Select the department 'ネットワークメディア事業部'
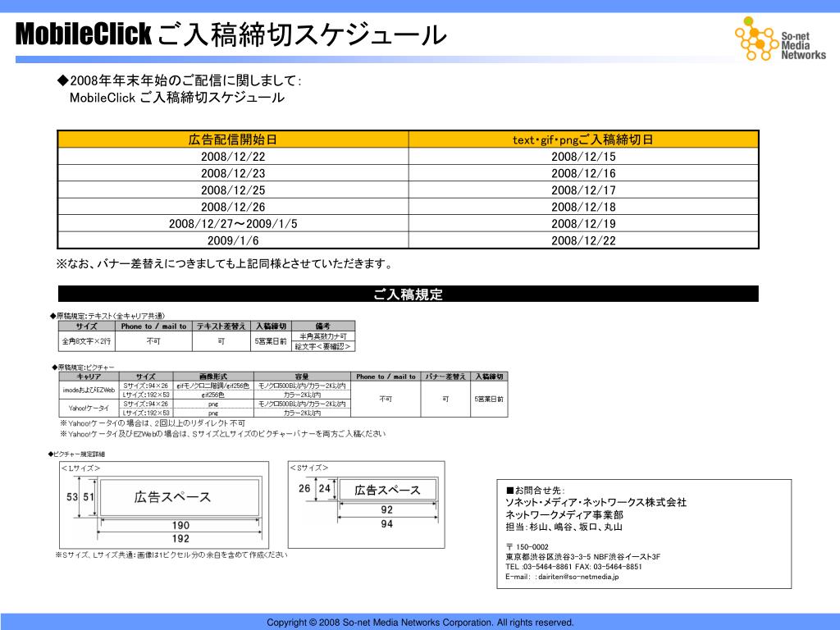 pyautogui.click(x=564, y=515)
